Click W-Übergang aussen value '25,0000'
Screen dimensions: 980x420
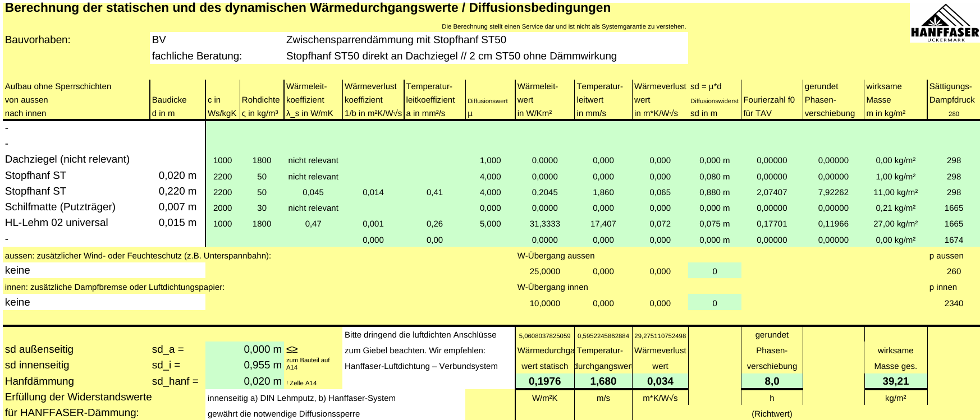[x=544, y=271]
